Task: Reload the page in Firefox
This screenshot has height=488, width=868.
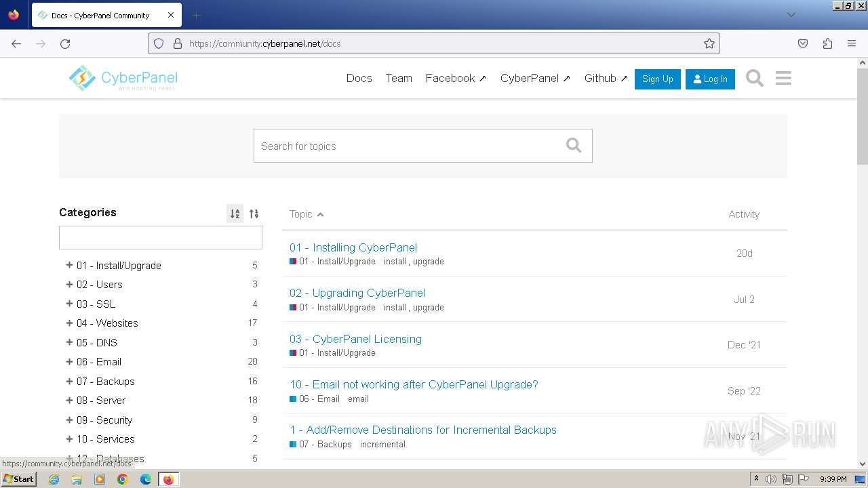Action: click(x=65, y=43)
